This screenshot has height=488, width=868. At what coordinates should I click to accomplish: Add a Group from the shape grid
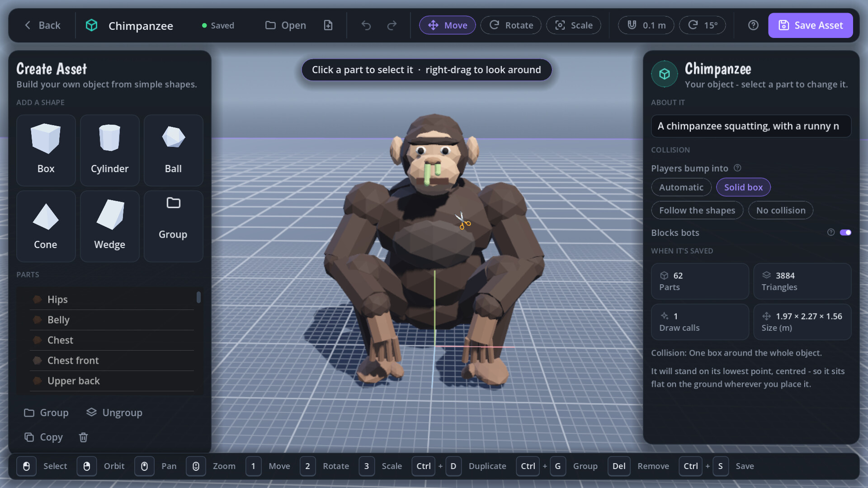tap(173, 226)
